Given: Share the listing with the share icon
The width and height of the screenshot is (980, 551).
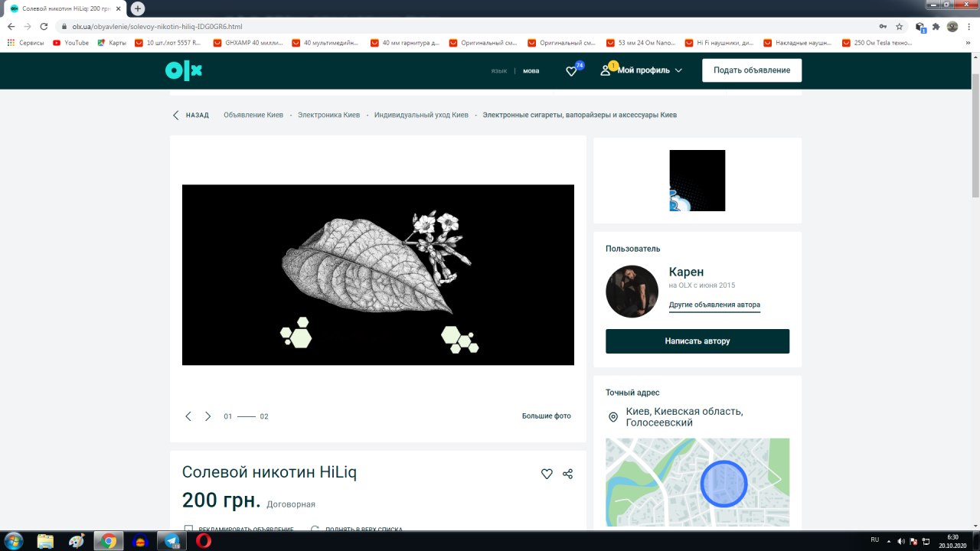Looking at the screenshot, I should (x=567, y=474).
